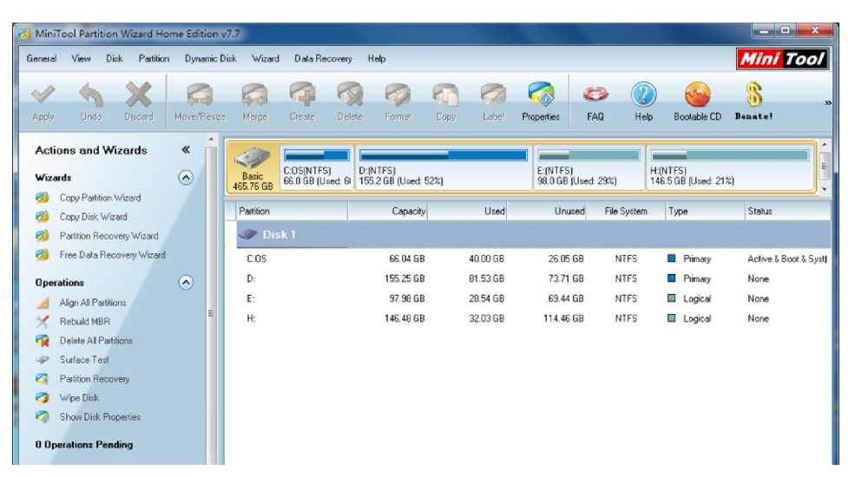Open the Wizard menu

tap(266, 59)
